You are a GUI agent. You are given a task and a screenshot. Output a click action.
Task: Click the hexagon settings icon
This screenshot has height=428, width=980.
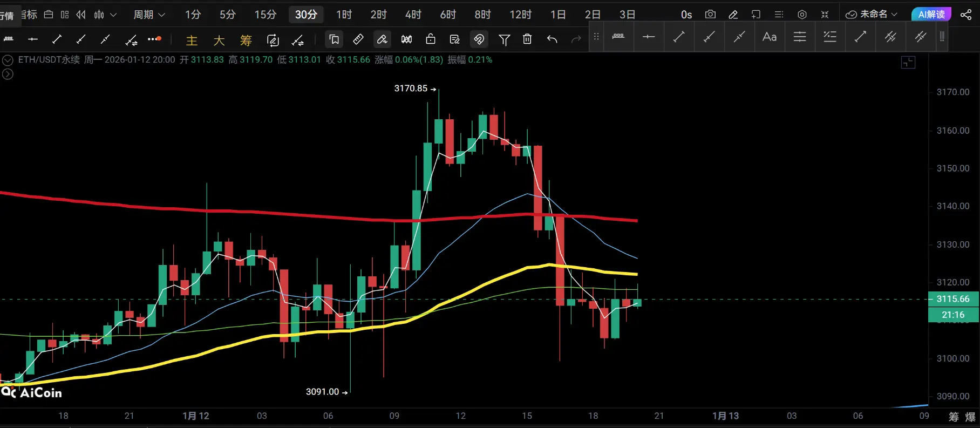pyautogui.click(x=802, y=15)
